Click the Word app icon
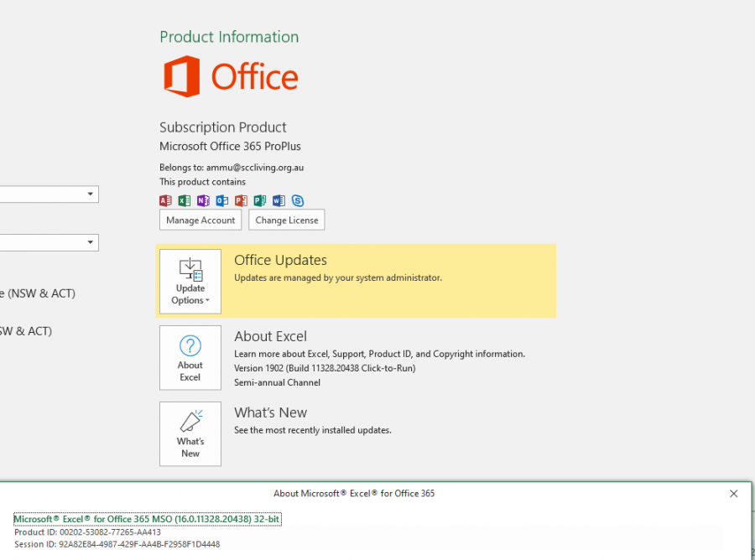This screenshot has width=755, height=560. point(279,200)
